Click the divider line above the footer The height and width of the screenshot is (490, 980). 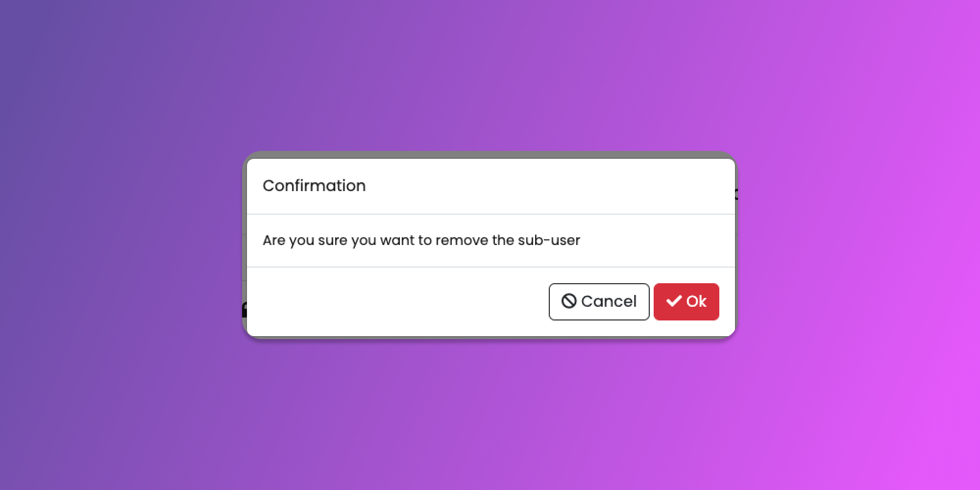coord(490,267)
